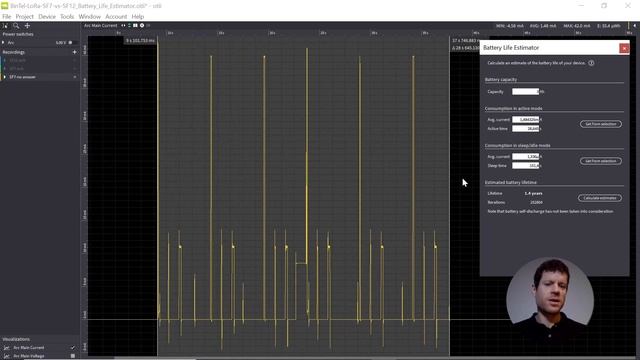
Task: Open the Device menu
Action: pos(47,16)
